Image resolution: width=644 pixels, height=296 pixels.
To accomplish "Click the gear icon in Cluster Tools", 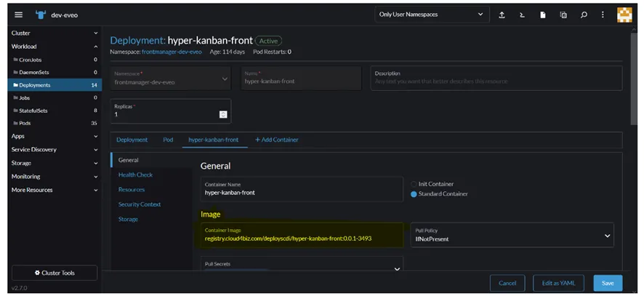I will pos(37,273).
